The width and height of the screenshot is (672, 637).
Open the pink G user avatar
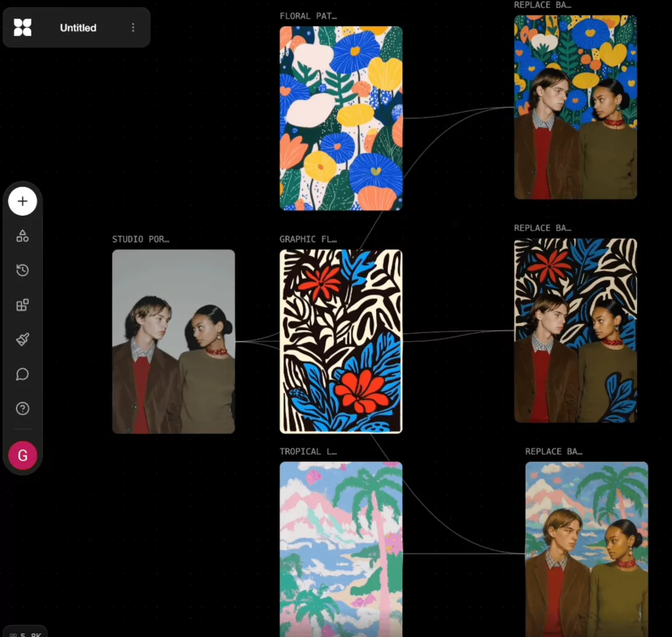point(22,455)
